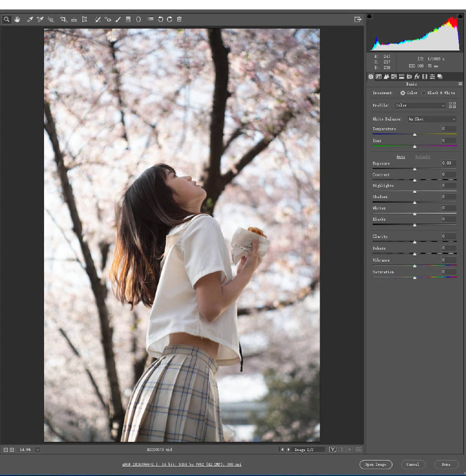Switch to the Tone Curve tab
The height and width of the screenshot is (476, 466).
pos(378,77)
